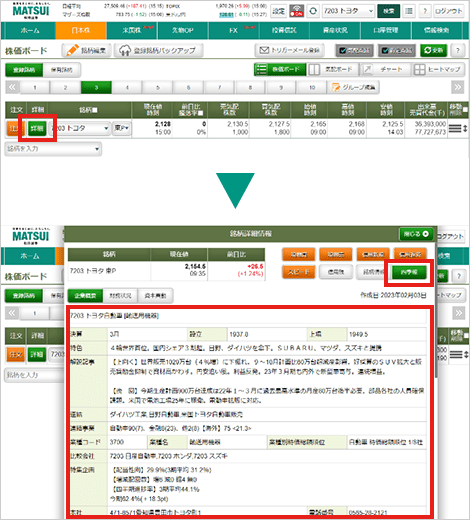Click the « arrow in the board behind the popup
The width and height of the screenshot is (470, 520).
tap(12, 313)
